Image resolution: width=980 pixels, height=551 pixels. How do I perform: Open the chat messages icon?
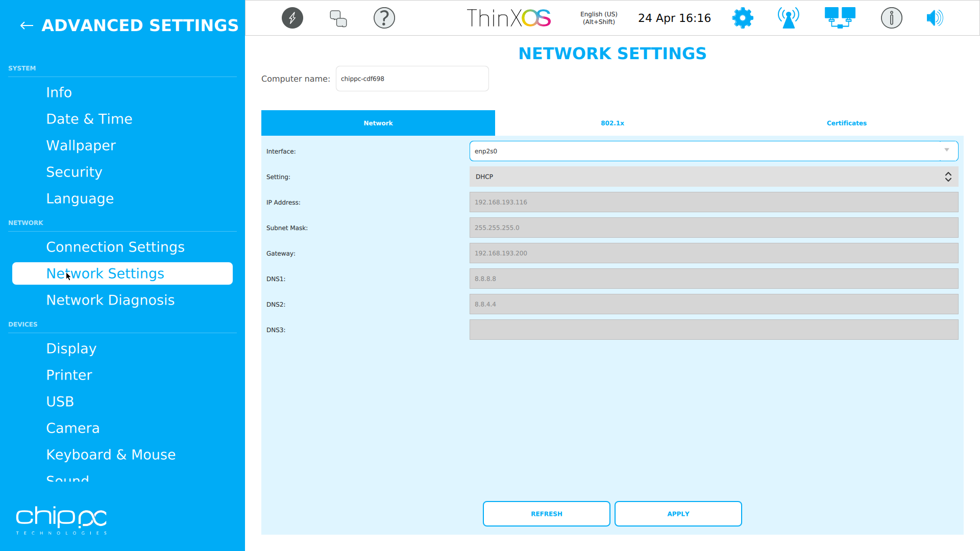338,18
